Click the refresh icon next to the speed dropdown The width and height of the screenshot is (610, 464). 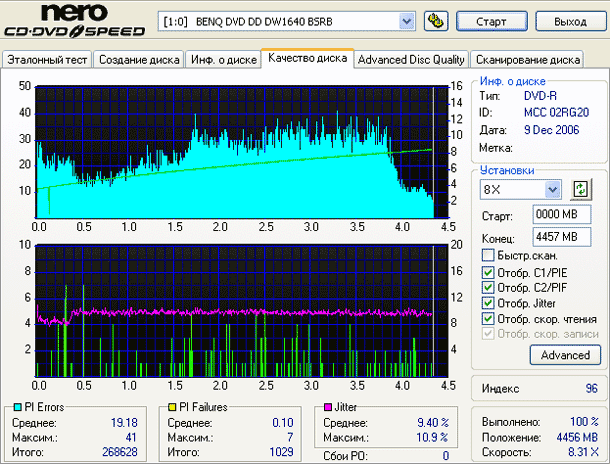580,189
